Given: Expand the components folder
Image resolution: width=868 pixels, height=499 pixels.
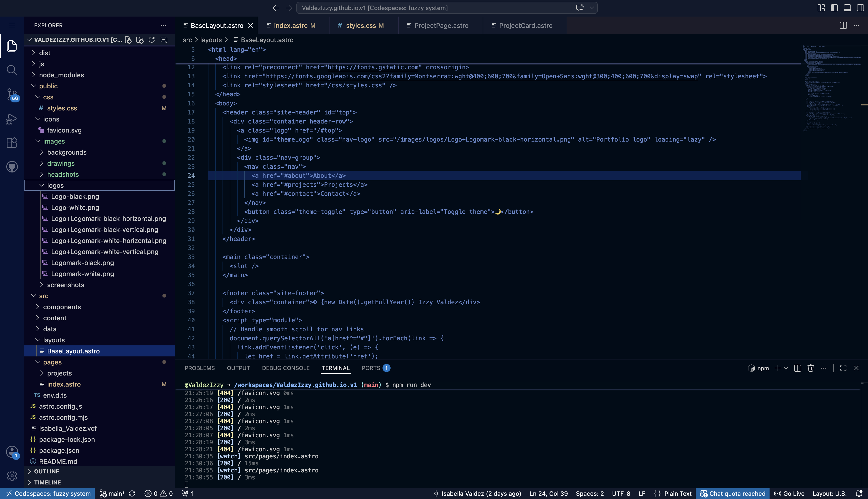Looking at the screenshot, I should click(99, 307).
